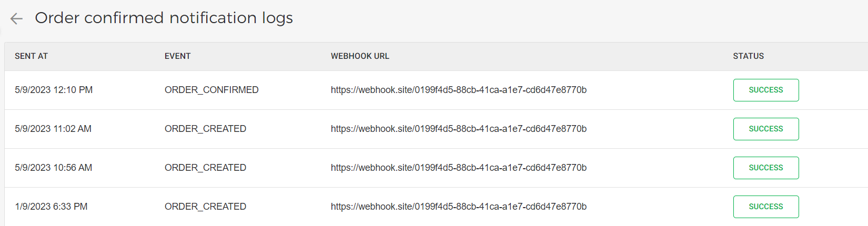The image size is (868, 226).
Task: Open webhook URL in ORDER_CONFIRMED row
Action: 458,90
